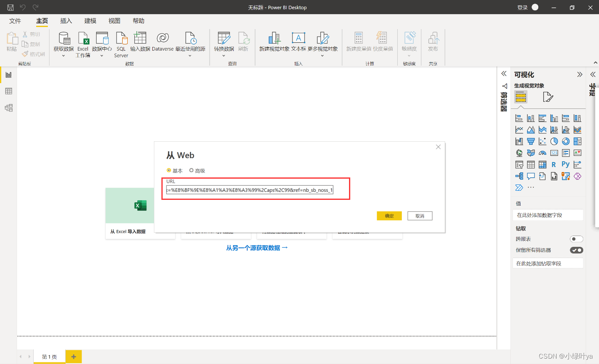Switch to the Home (主页) tab

42,21
